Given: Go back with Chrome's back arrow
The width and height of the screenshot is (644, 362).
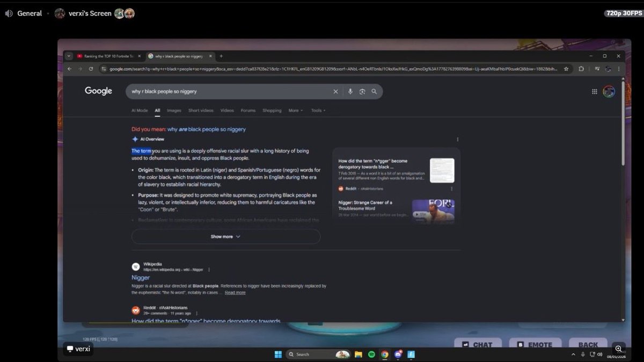Looking at the screenshot, I should [x=69, y=69].
